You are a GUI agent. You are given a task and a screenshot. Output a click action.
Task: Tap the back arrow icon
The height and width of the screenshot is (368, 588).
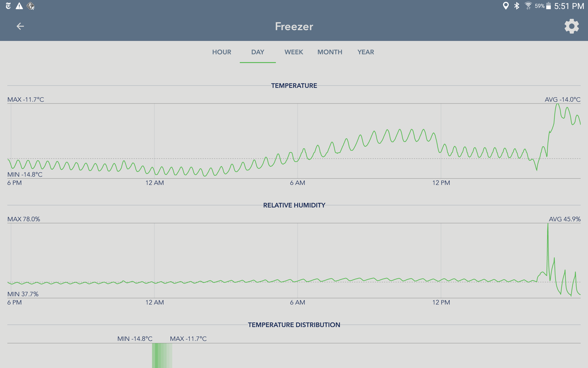[20, 26]
